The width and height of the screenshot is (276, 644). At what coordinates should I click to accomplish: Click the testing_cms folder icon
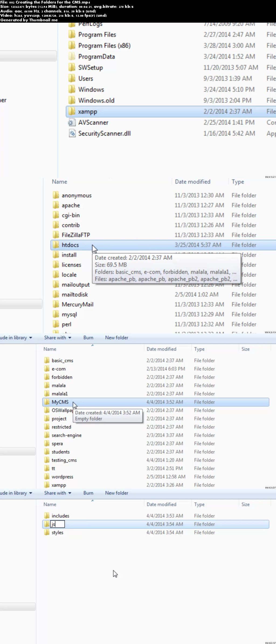point(47,460)
